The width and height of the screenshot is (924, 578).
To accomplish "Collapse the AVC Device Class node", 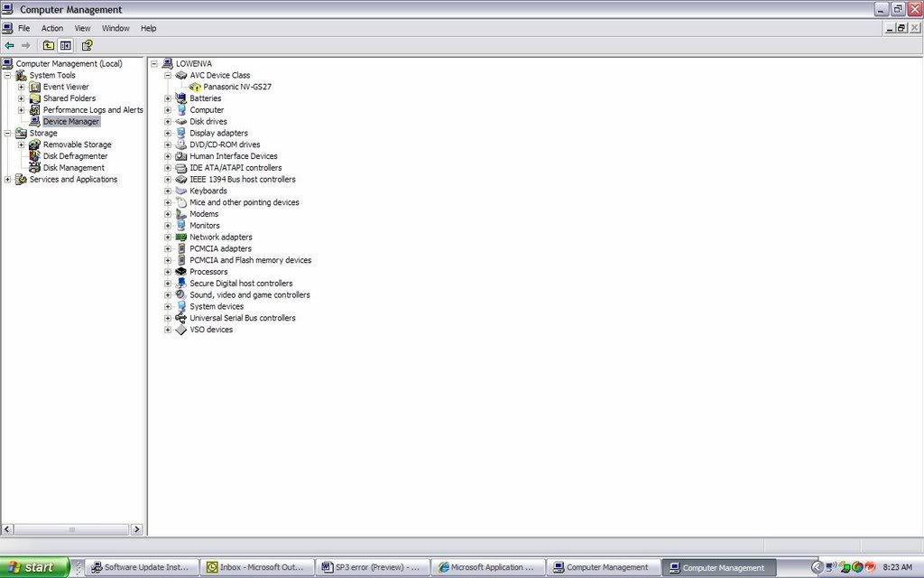I will (168, 76).
